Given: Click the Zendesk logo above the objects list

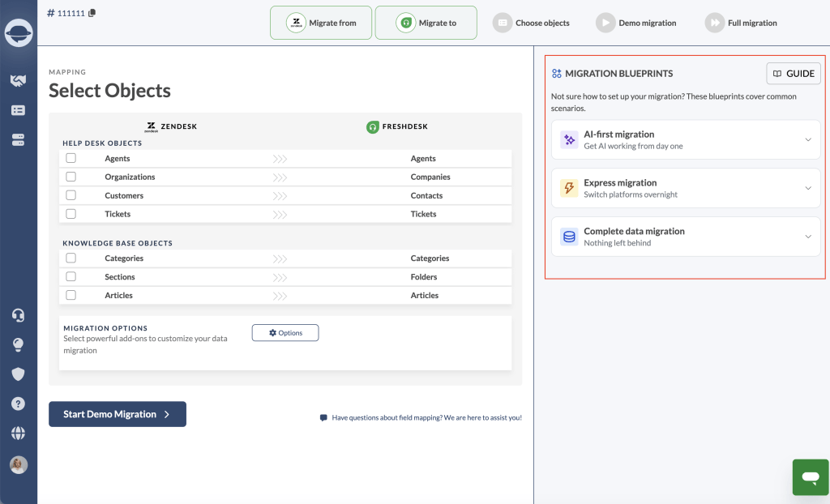Looking at the screenshot, I should pos(151,126).
